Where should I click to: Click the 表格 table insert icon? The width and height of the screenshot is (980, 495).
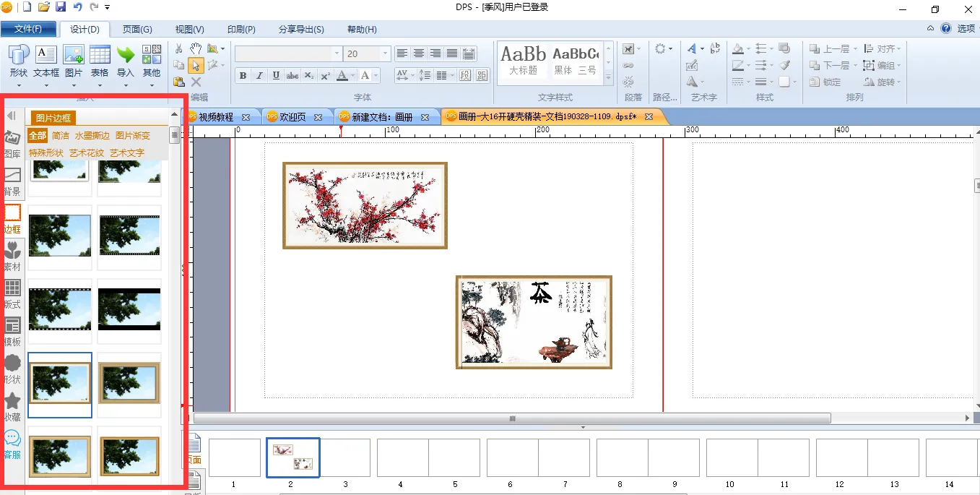coord(100,61)
